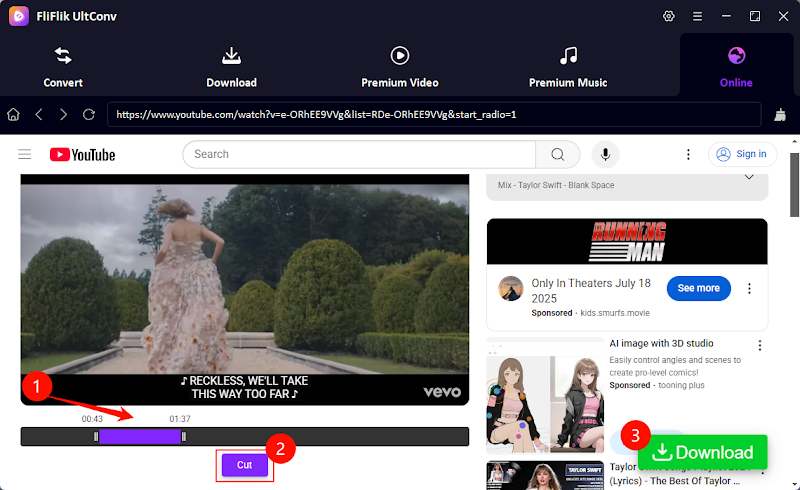Open options for AI image with 3D studio ad
The image size is (800, 490).
(760, 346)
